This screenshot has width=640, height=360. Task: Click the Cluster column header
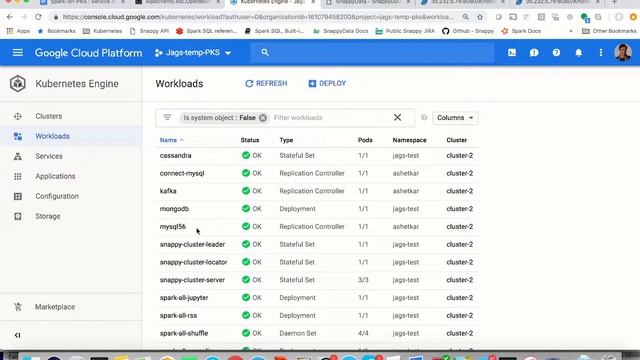456,140
